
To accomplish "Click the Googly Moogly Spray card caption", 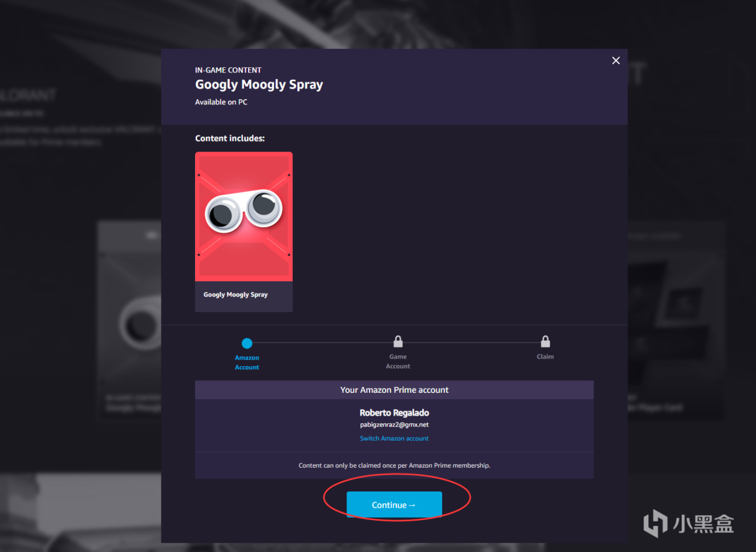I will pos(236,295).
